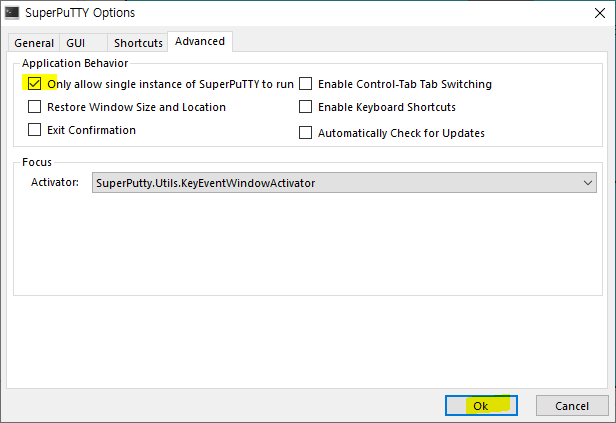616x423 pixels.
Task: Uncheck Only allow single instance of SuperPuTTY
Action: pyautogui.click(x=35, y=84)
